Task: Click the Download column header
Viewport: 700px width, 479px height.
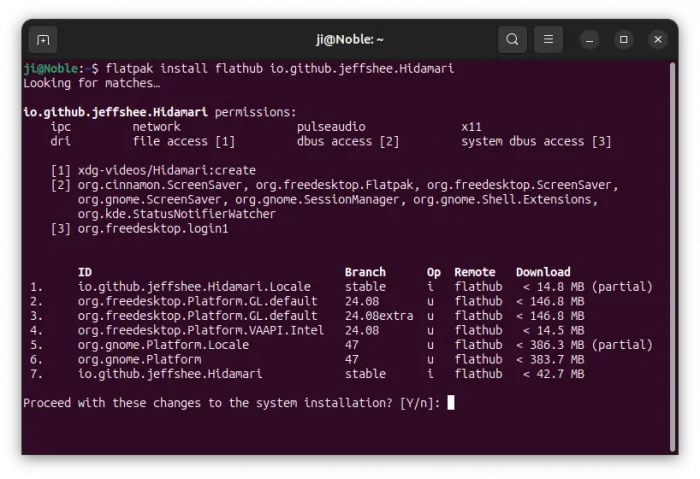Action: pyautogui.click(x=543, y=272)
